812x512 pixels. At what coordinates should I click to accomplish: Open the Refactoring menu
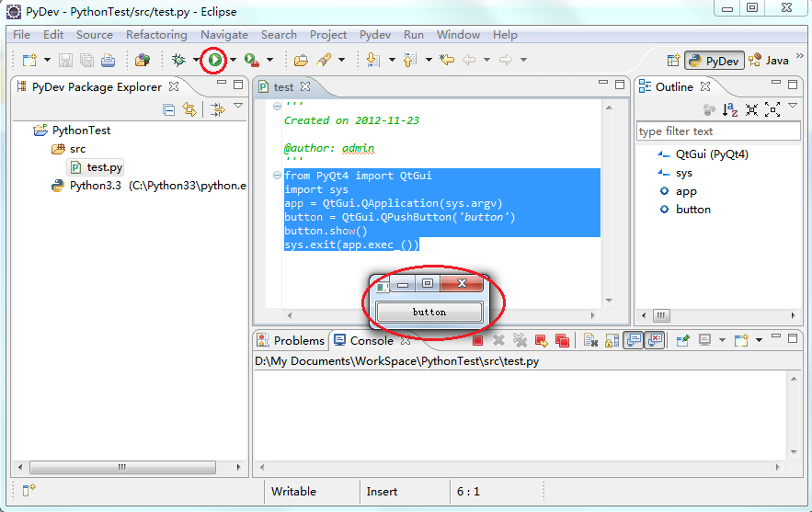(x=156, y=35)
